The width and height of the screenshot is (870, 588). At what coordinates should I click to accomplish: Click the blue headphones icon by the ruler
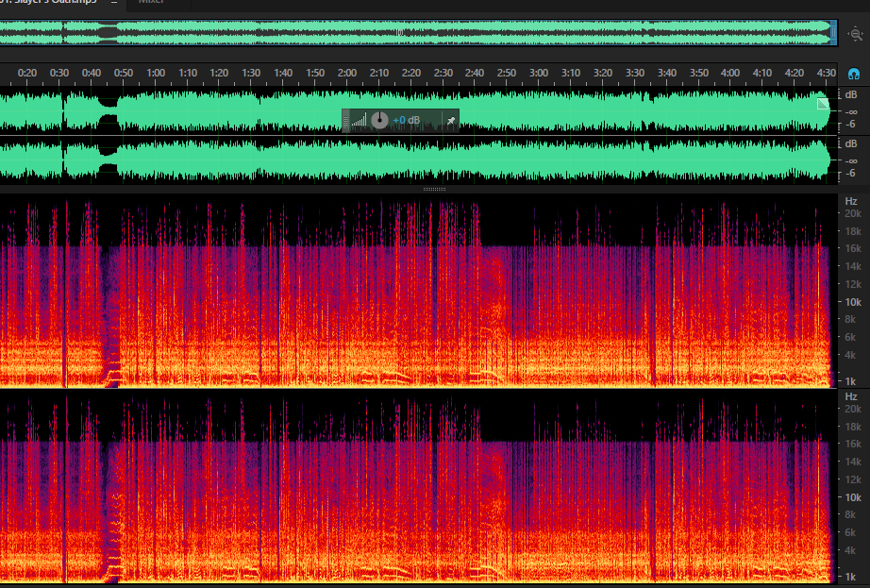pos(854,74)
